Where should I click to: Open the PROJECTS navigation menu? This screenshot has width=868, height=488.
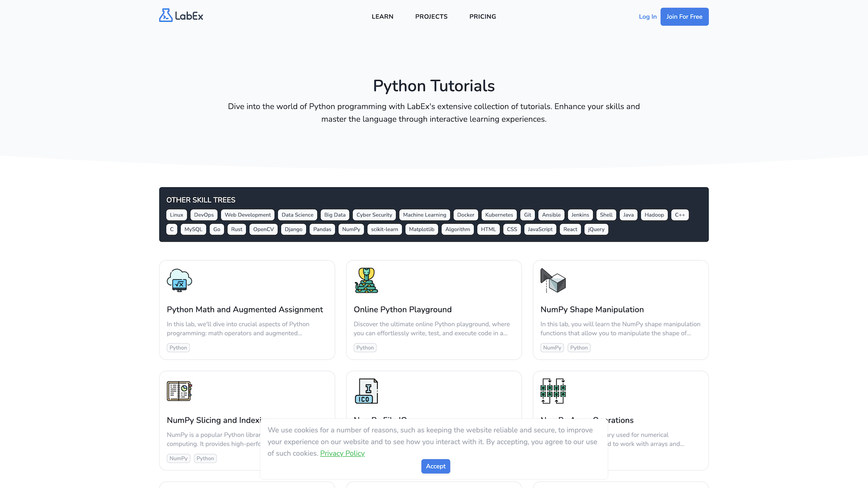click(431, 16)
